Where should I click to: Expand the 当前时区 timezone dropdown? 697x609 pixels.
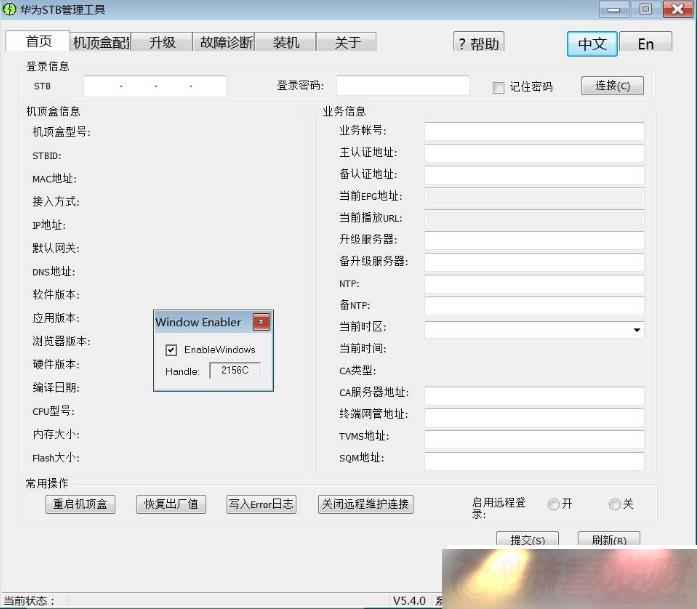pos(637,330)
